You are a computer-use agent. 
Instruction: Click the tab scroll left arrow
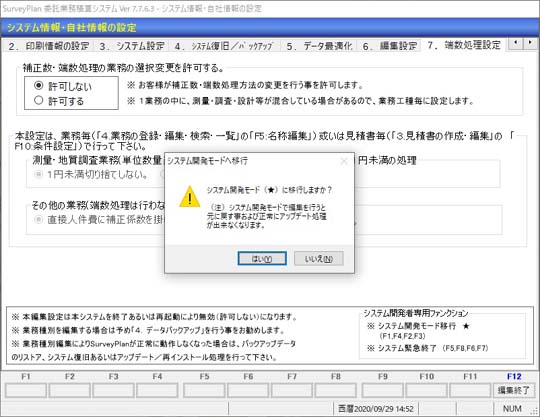pyautogui.click(x=516, y=43)
